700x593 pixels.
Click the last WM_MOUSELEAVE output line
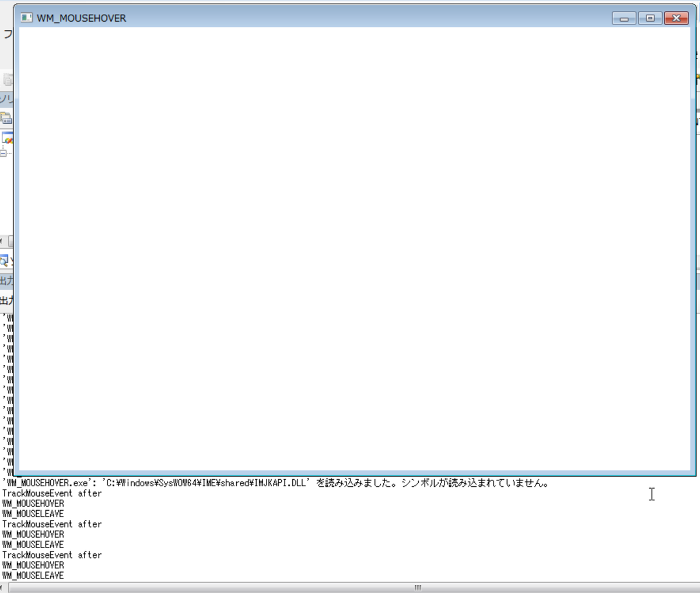tap(33, 575)
